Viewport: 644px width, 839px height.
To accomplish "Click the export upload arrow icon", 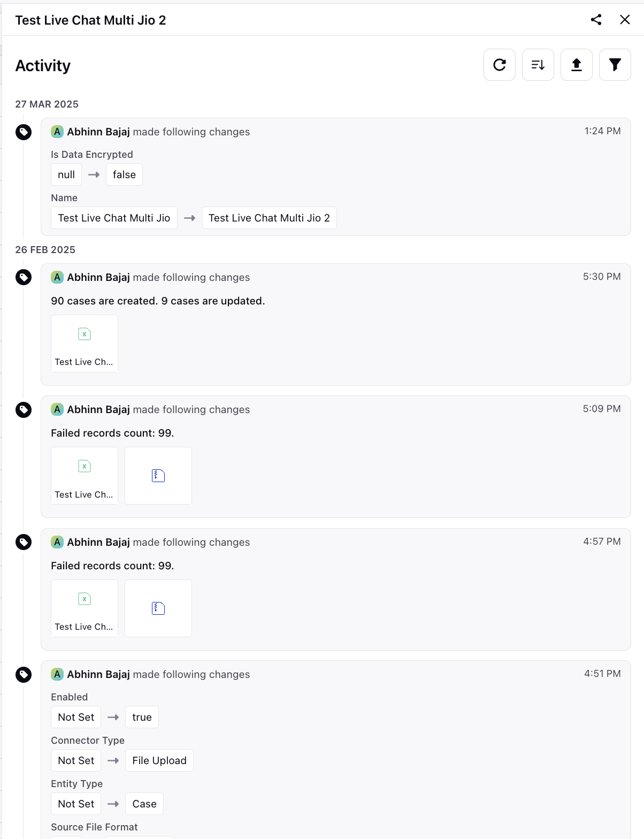I will [577, 65].
